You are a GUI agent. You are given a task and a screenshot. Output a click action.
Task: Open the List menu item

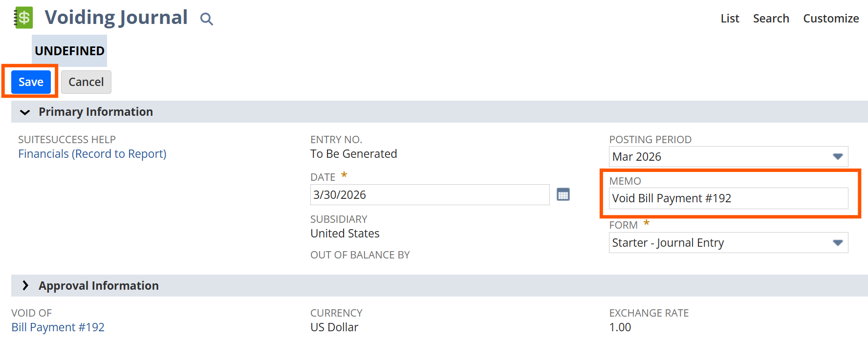click(730, 19)
